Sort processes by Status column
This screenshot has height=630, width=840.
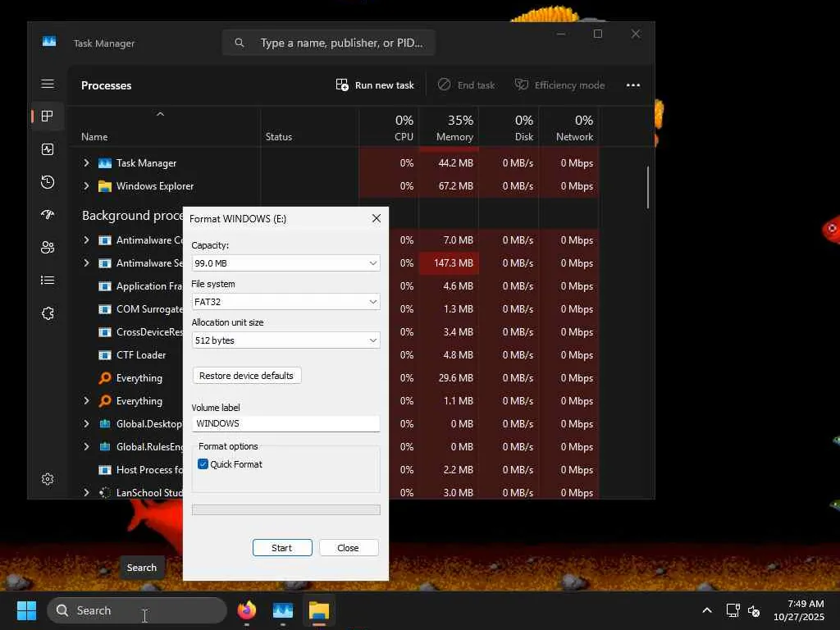[279, 137]
